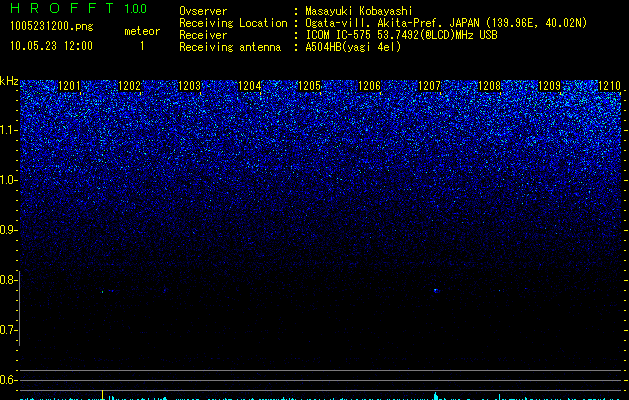Viewport: 629px width, 400px height.
Task: Click the faint echo dot near 1201
Action: (x=102, y=292)
